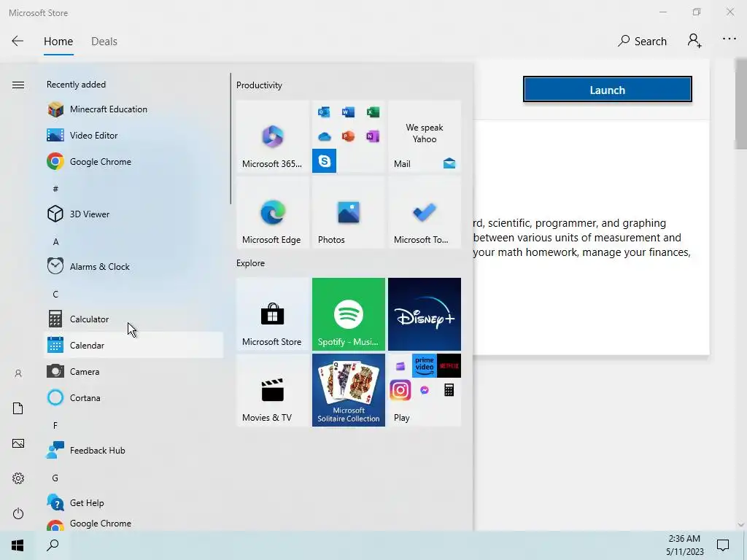
Task: Click the Start app list scrollbar
Action: click(x=231, y=139)
